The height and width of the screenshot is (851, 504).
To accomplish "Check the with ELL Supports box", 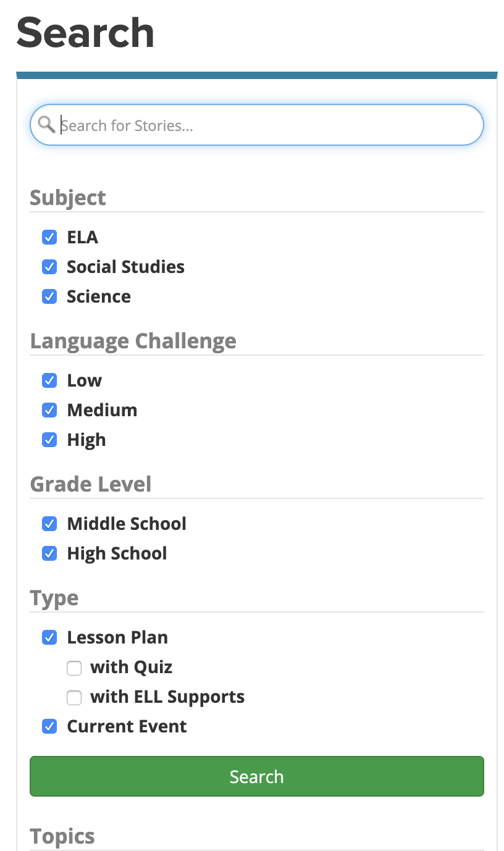I will click(74, 697).
